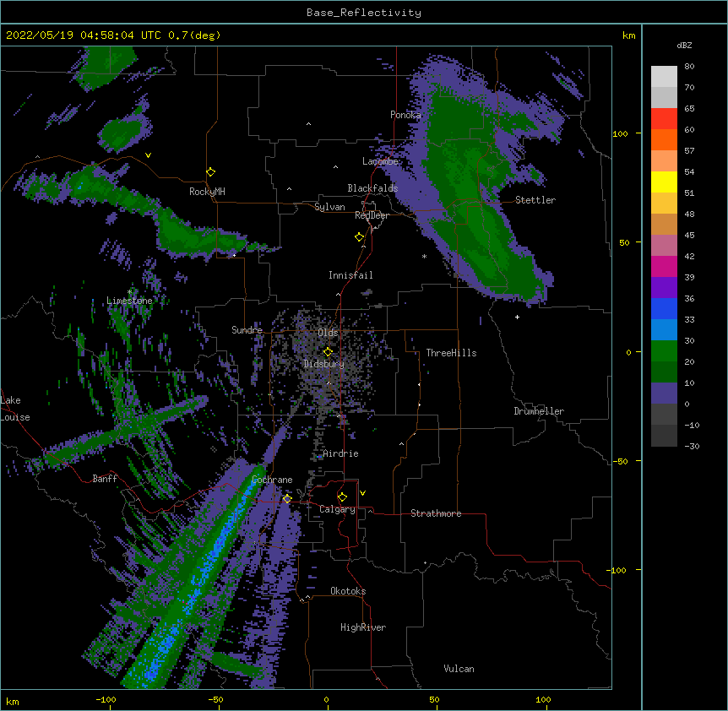Image resolution: width=728 pixels, height=711 pixels.
Task: Click the Okotoks town label
Action: tap(348, 591)
